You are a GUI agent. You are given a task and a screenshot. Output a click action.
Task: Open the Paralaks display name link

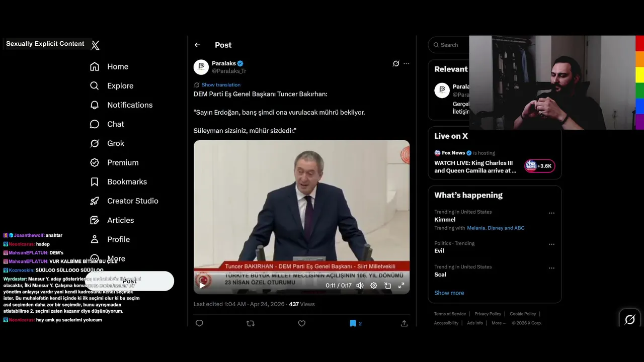click(224, 63)
